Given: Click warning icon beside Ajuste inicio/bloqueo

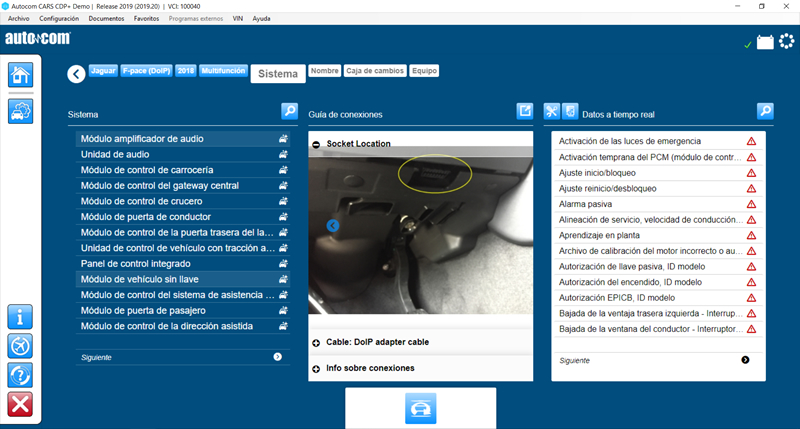Looking at the screenshot, I should (x=752, y=173).
